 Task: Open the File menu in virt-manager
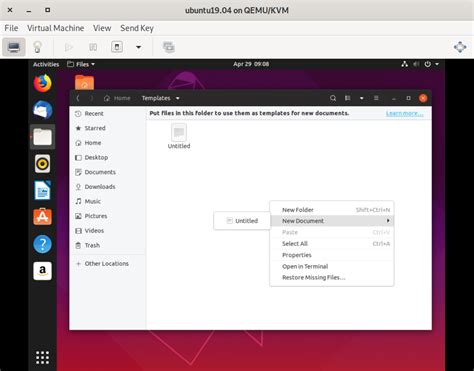[x=11, y=28]
